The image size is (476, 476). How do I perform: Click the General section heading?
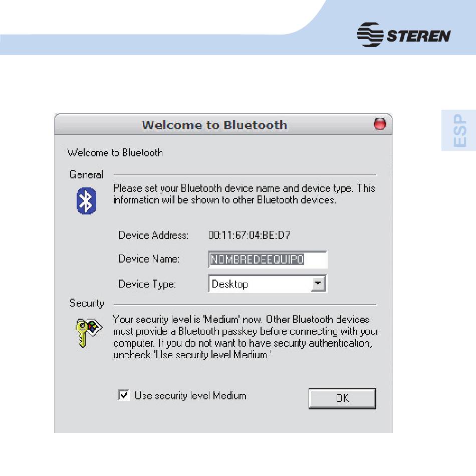click(x=86, y=174)
